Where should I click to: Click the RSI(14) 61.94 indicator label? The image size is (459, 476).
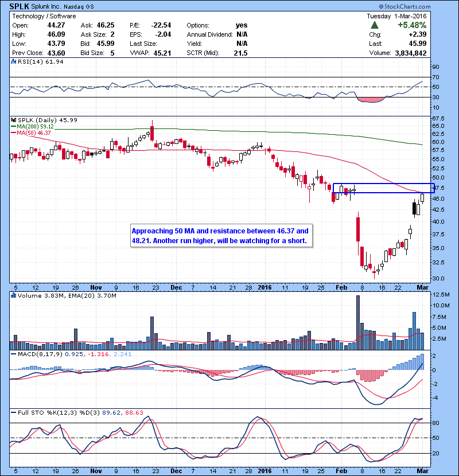click(x=41, y=61)
